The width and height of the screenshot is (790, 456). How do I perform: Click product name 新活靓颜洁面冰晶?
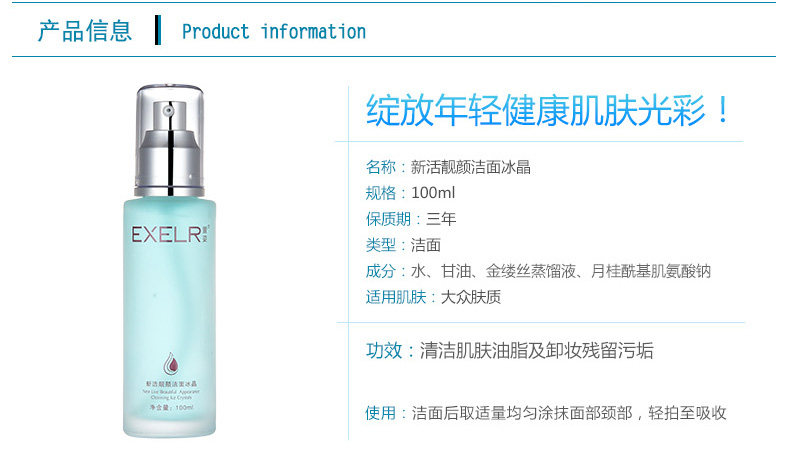pyautogui.click(x=471, y=167)
